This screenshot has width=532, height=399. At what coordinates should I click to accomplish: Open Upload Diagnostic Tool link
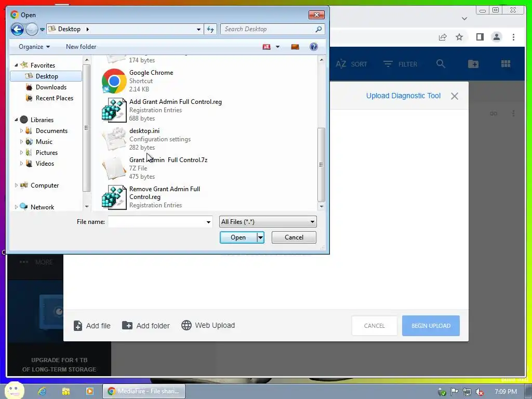403,96
